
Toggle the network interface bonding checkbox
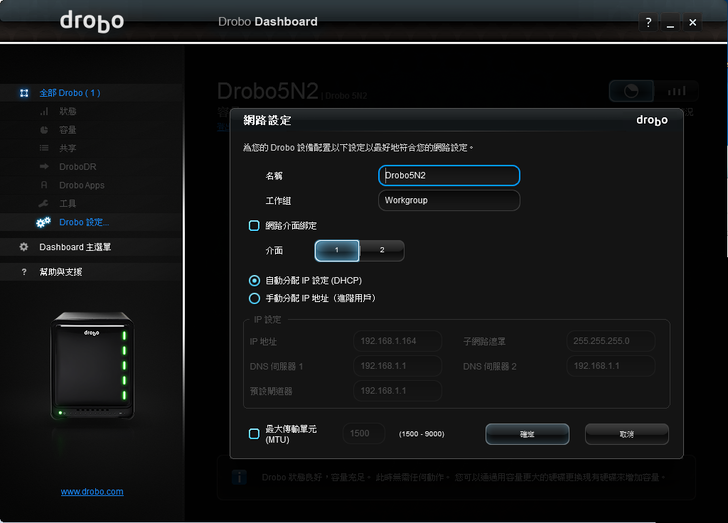pos(254,226)
